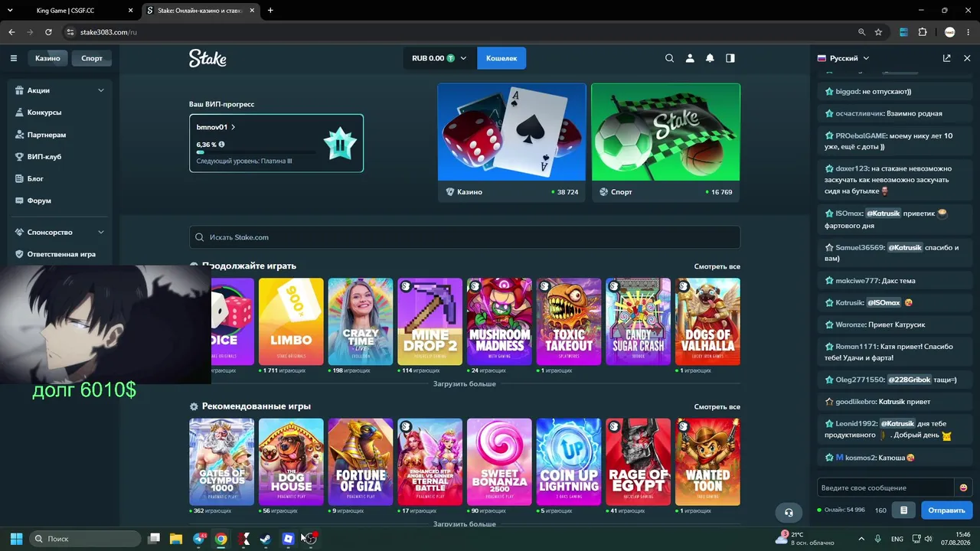Open the chat rules icon
The height and width of the screenshot is (551, 980).
click(904, 510)
